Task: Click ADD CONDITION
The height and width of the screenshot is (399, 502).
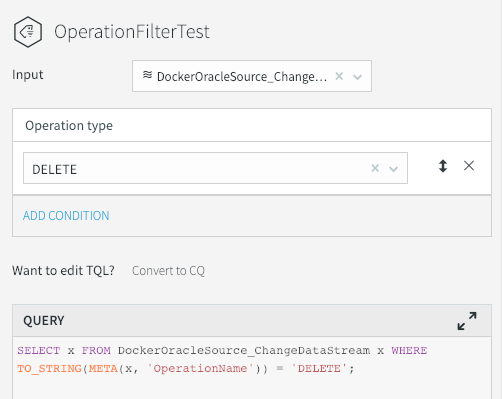Action: coord(66,216)
